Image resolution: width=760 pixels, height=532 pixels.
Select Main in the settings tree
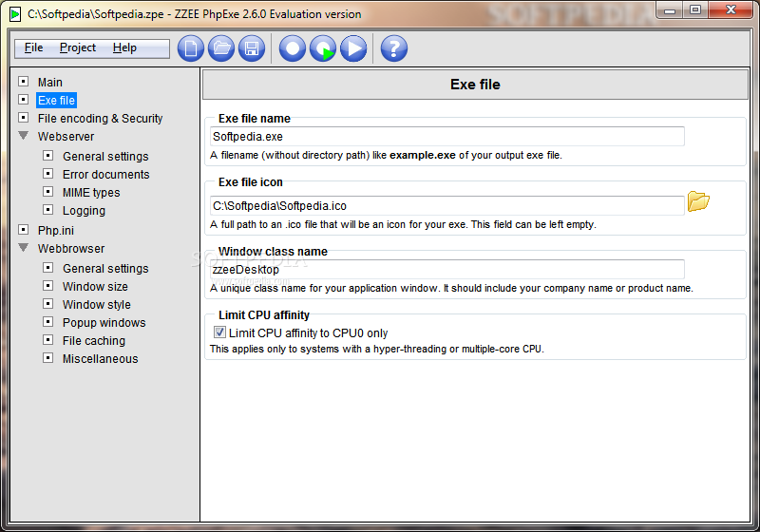(x=50, y=83)
